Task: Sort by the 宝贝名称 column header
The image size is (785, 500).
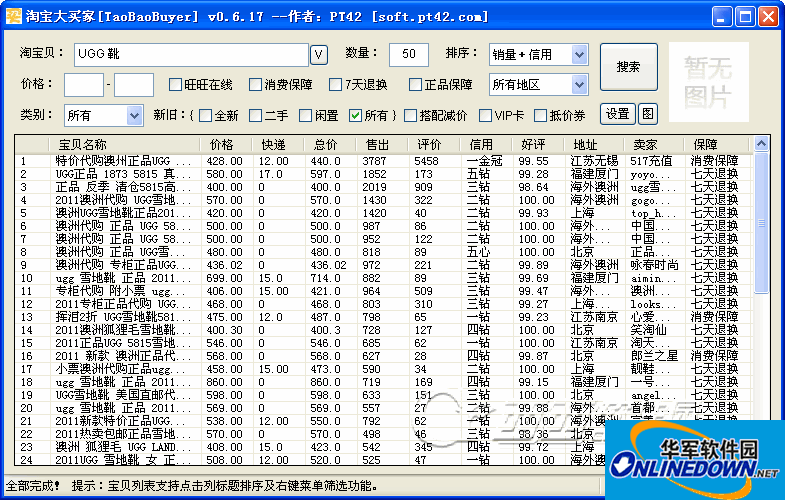Action: (x=125, y=145)
